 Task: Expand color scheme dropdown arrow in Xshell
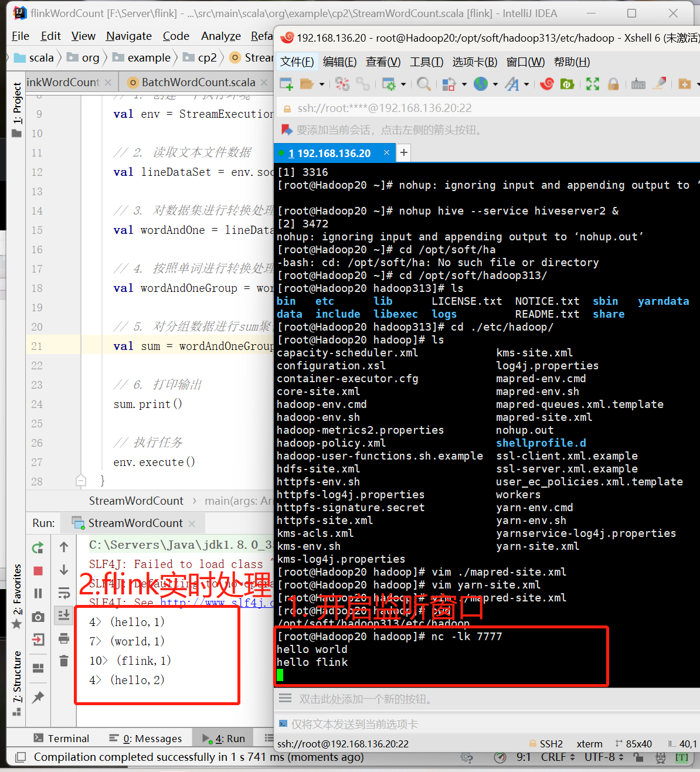pyautogui.click(x=464, y=84)
